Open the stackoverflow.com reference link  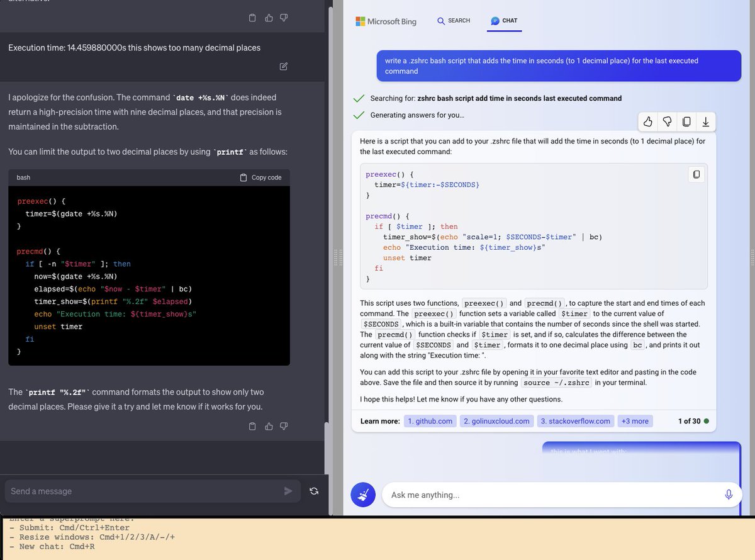(x=575, y=421)
